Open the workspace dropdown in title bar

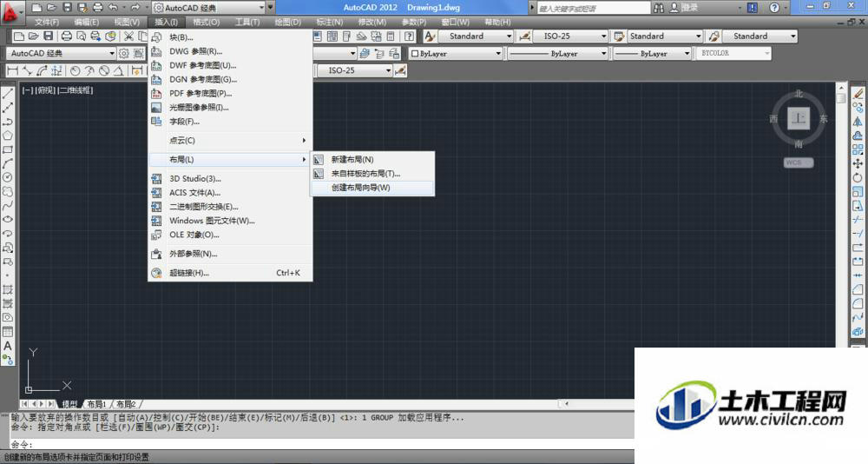[261, 8]
